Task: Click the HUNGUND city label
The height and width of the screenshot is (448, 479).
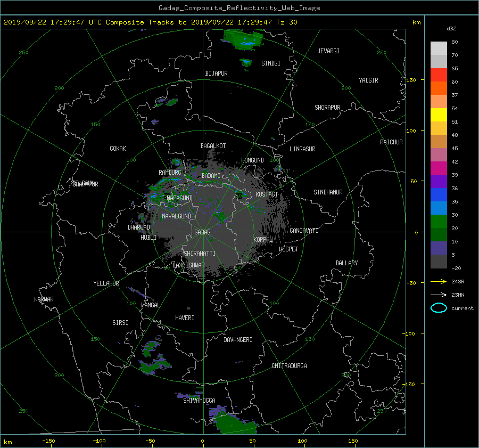Action: [x=252, y=160]
